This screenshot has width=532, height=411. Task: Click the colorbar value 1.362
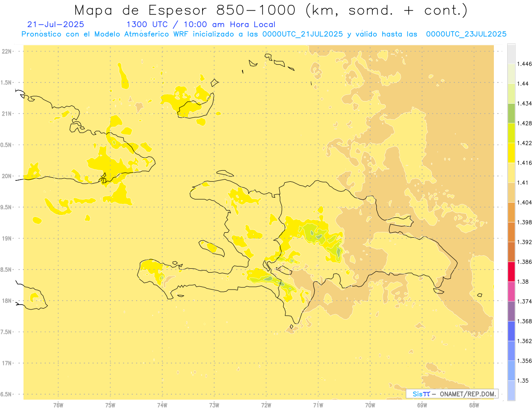524,341
